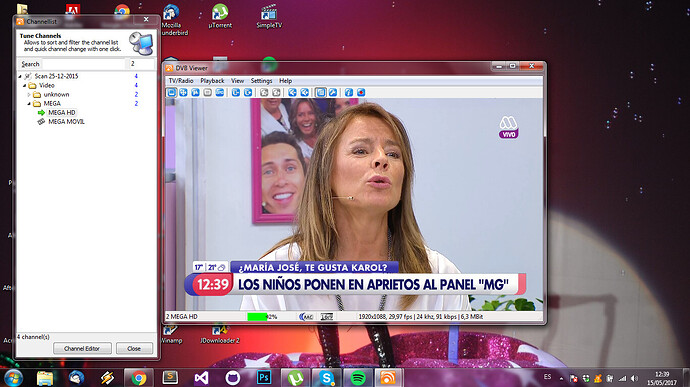This screenshot has height=387, width=690.
Task: Click the Search input field in Channellist
Action: click(x=83, y=64)
